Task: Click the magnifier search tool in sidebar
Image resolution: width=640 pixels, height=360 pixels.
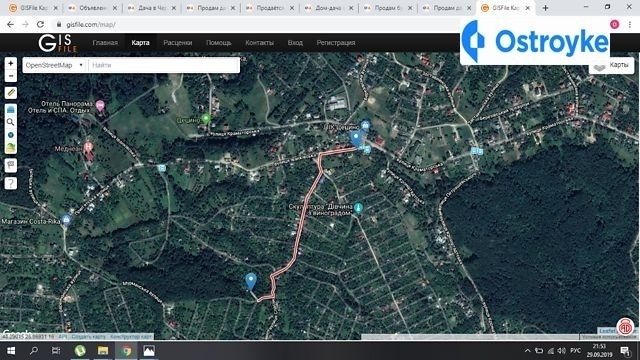Action: 11,122
